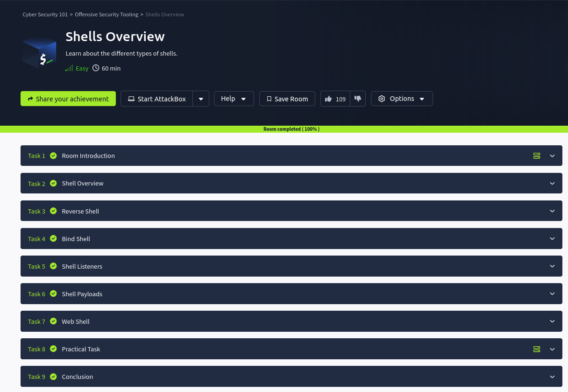Click the clock icon beside 60 min

click(96, 68)
